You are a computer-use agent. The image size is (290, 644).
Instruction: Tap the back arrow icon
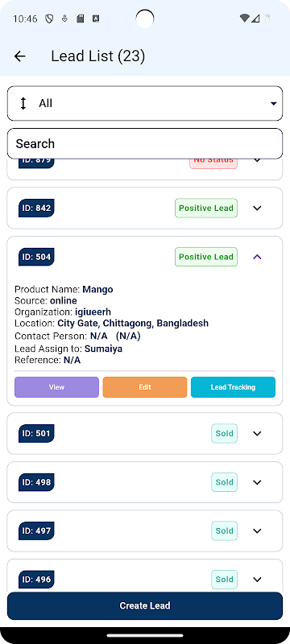click(19, 56)
